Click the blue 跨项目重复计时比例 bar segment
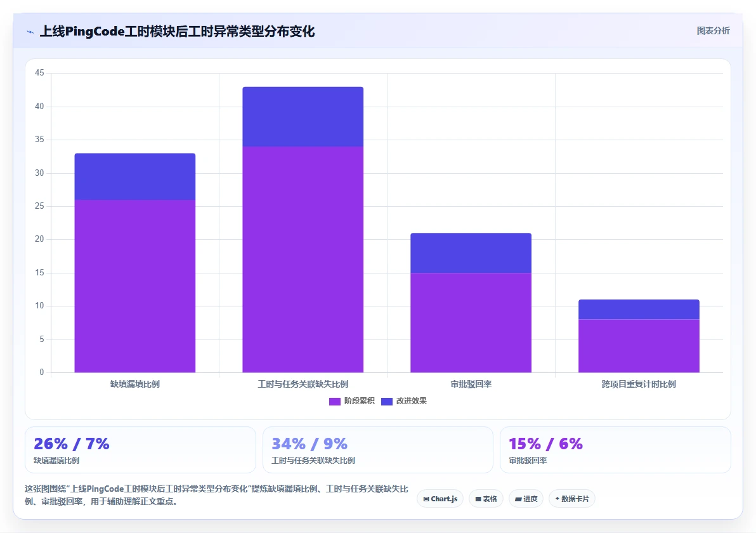 [x=639, y=310]
